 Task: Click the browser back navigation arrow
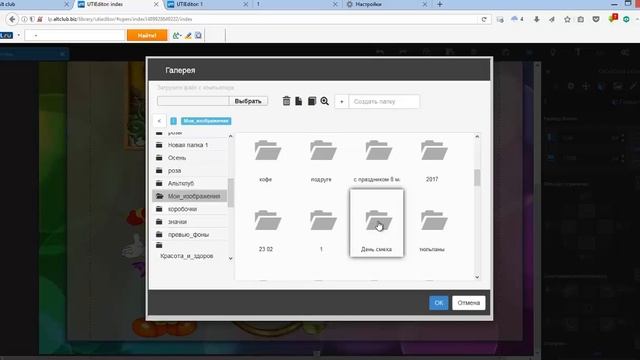pos(12,19)
